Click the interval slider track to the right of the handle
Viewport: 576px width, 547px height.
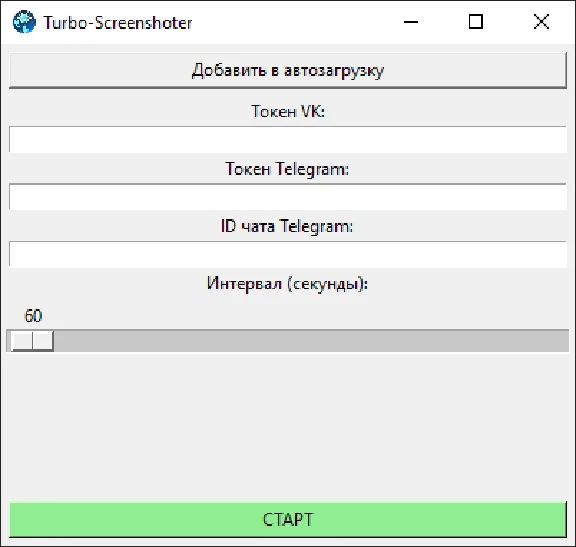click(311, 341)
